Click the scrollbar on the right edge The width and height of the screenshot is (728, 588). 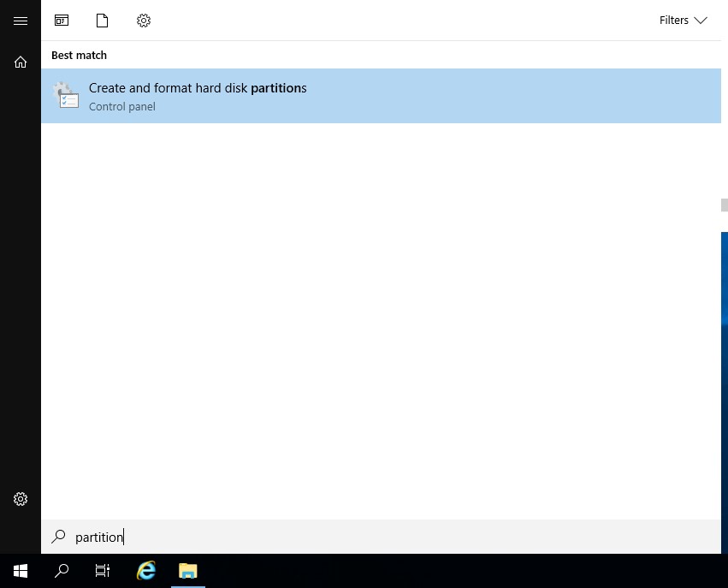click(x=723, y=205)
